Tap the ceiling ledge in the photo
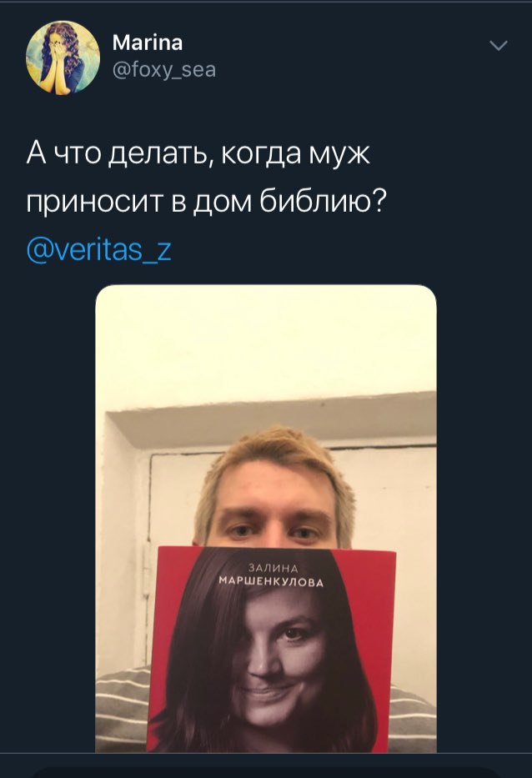Image resolution: width=532 pixels, height=778 pixels. [x=271, y=419]
